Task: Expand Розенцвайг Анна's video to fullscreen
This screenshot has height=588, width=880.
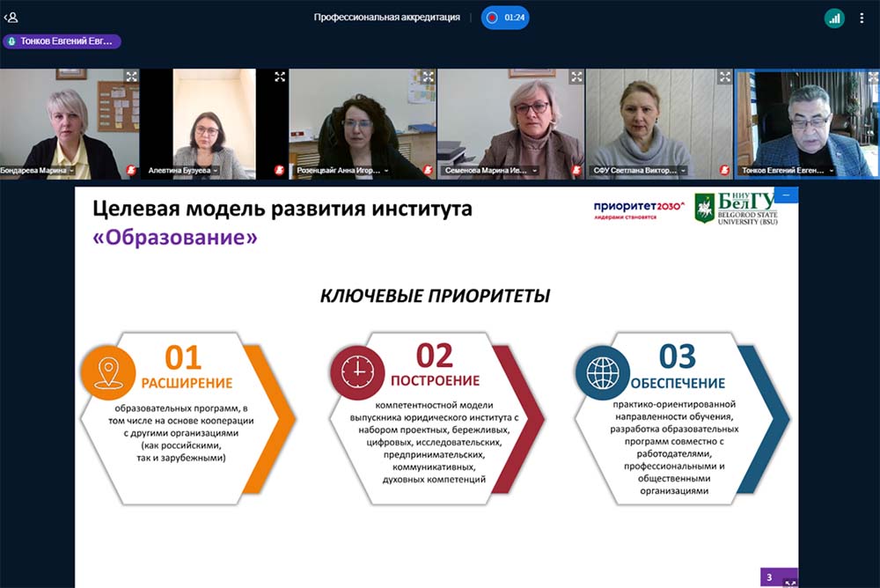Action: coord(428,77)
